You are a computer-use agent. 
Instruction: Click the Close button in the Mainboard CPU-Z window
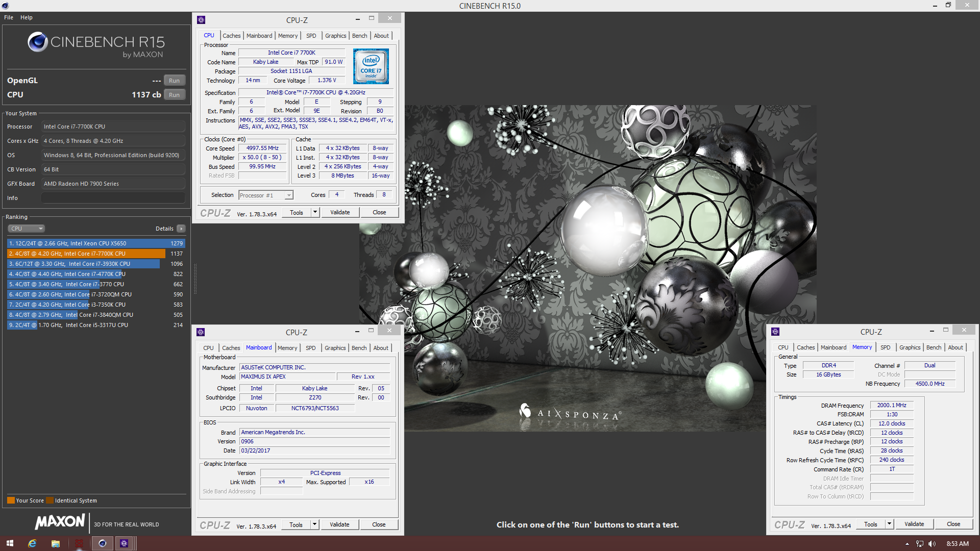click(379, 524)
